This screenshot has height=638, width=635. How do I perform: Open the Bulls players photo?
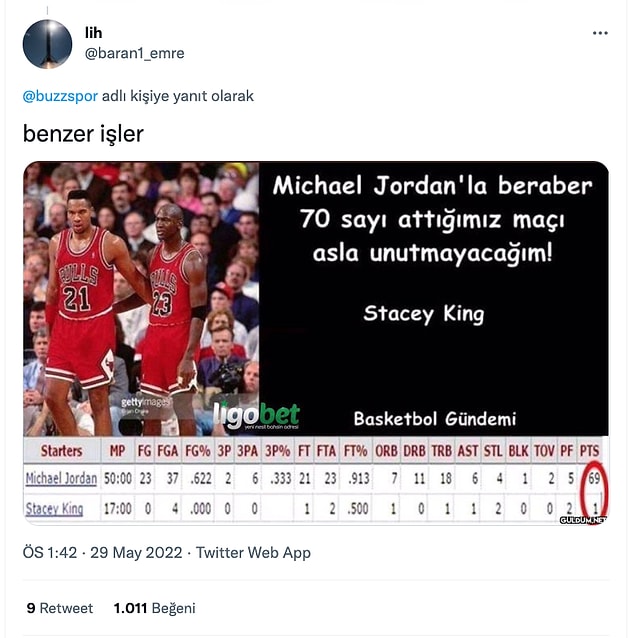click(x=141, y=299)
